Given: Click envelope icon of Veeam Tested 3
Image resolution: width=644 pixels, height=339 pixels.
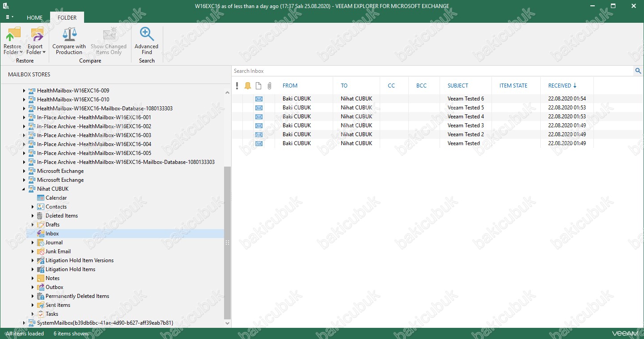Looking at the screenshot, I should click(x=259, y=126).
